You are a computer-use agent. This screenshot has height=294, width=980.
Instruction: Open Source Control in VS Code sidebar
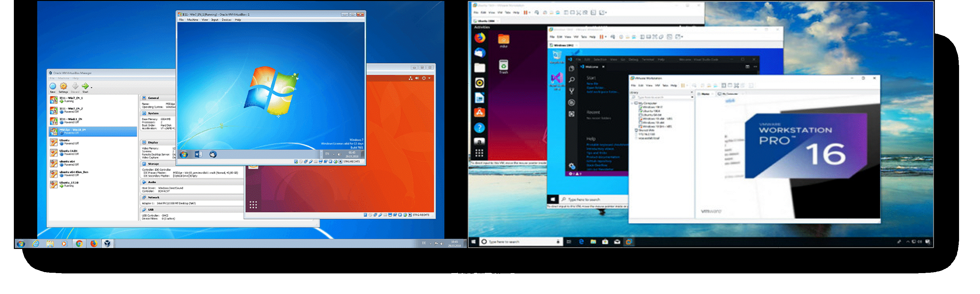point(571,91)
